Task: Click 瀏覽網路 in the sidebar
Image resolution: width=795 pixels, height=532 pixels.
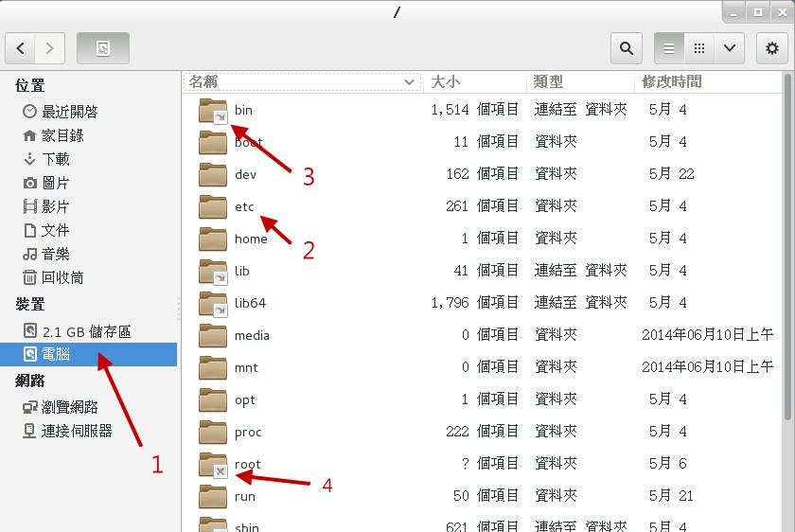Action: pos(69,407)
